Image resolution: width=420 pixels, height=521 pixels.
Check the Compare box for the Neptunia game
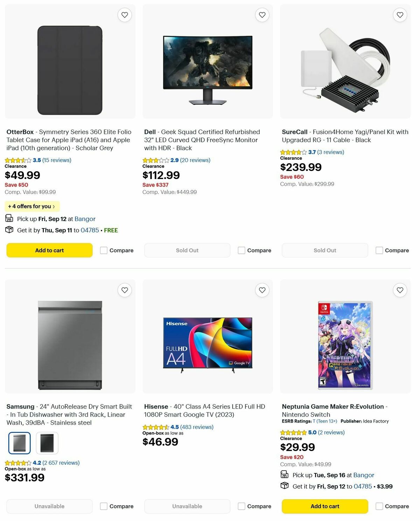pos(379,506)
